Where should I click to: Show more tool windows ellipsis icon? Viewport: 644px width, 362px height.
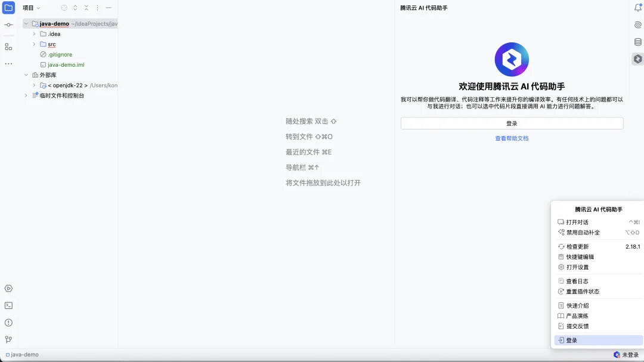click(8, 64)
